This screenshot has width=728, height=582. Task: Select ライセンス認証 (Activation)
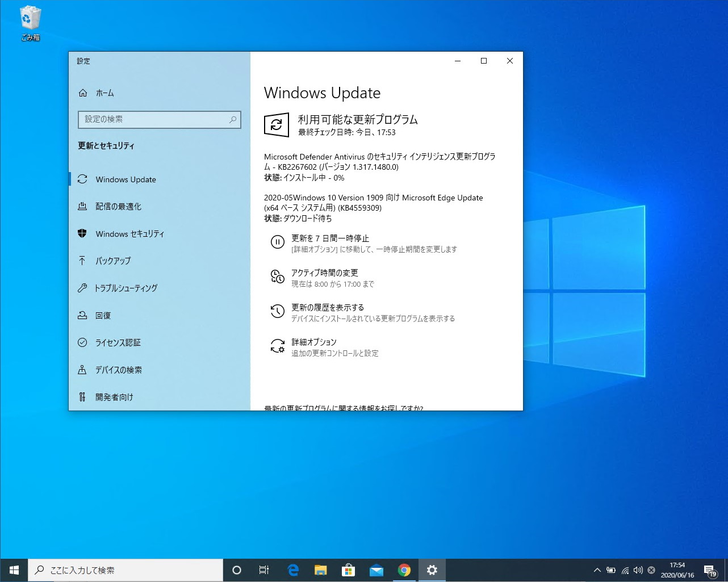pyautogui.click(x=118, y=342)
